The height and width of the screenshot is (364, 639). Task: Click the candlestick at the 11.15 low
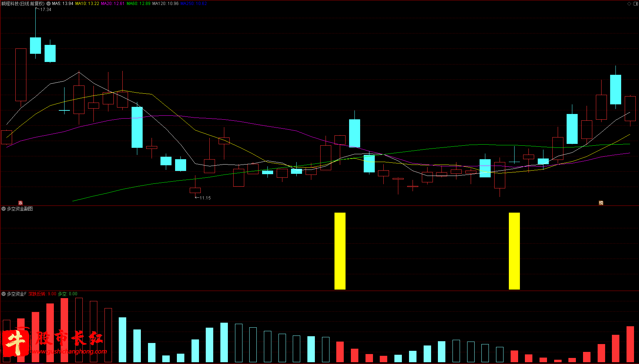(x=195, y=190)
